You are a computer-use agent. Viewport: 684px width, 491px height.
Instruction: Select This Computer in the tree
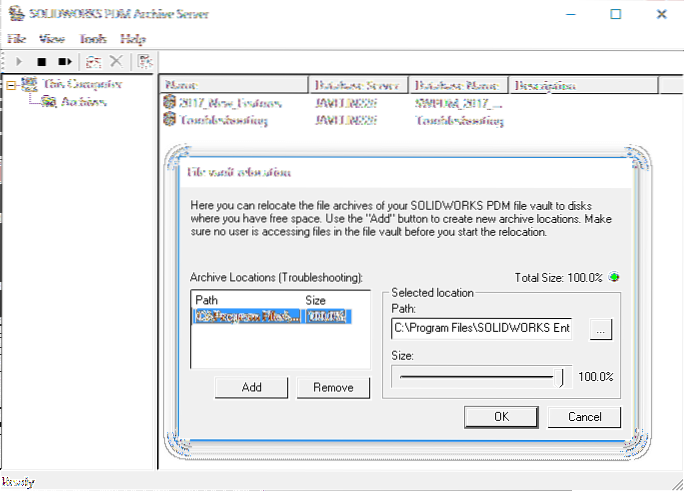point(82,84)
